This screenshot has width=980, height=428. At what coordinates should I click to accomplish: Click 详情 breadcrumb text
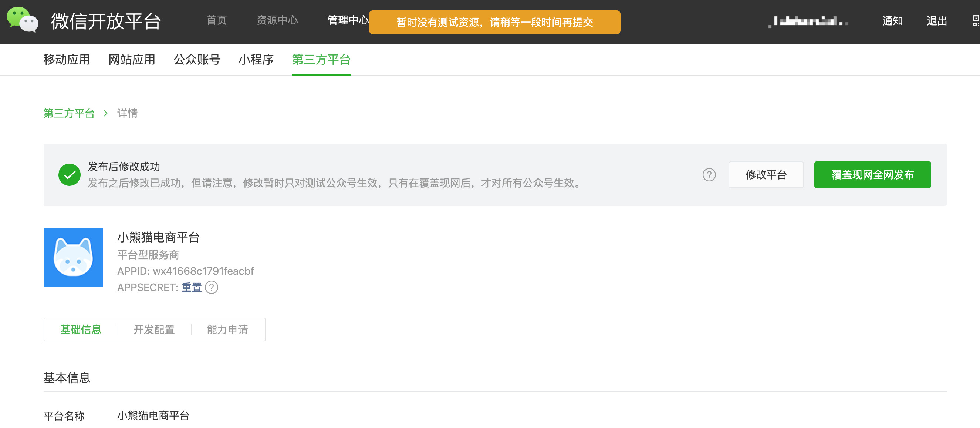click(x=128, y=113)
